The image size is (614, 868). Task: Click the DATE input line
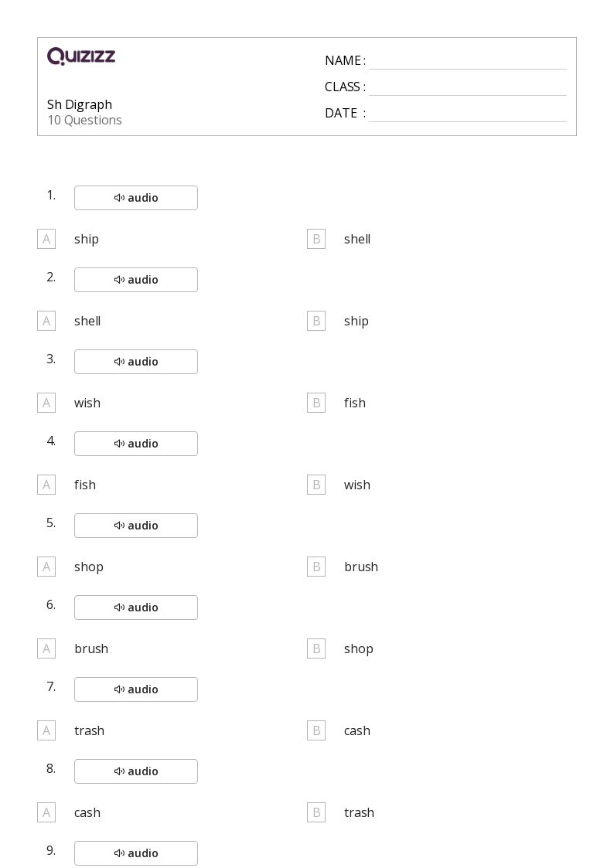point(467,114)
